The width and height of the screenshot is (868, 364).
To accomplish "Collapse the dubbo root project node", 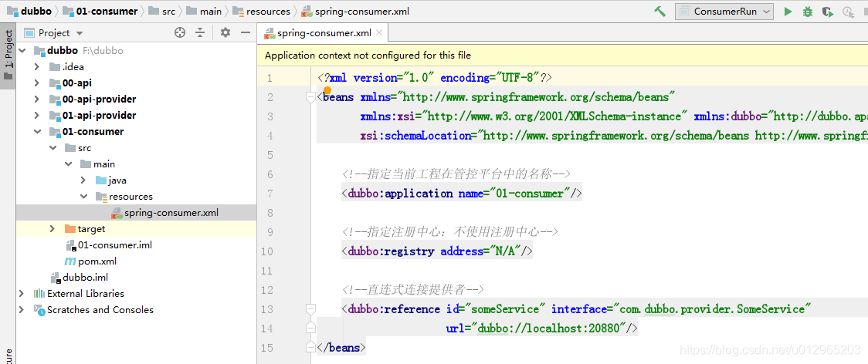I will point(22,50).
